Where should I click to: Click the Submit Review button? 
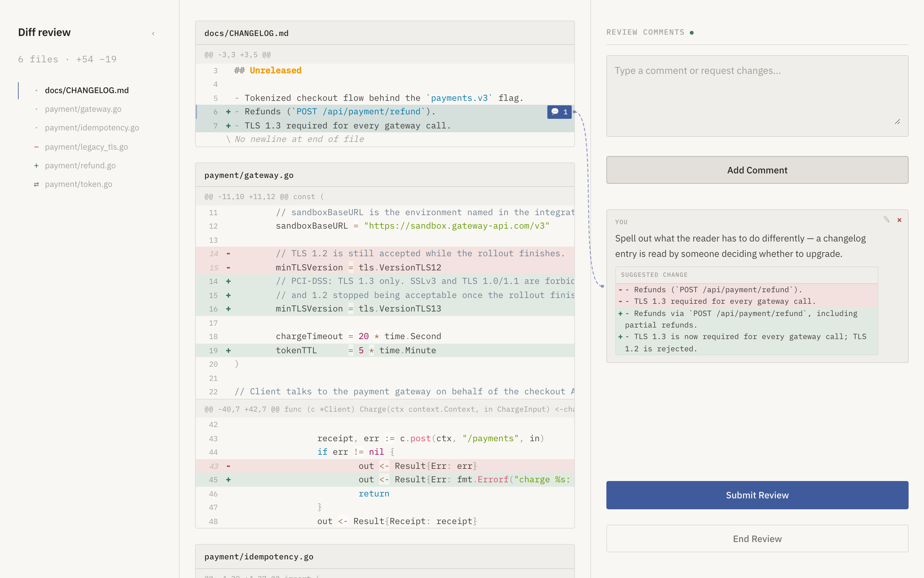(x=757, y=495)
